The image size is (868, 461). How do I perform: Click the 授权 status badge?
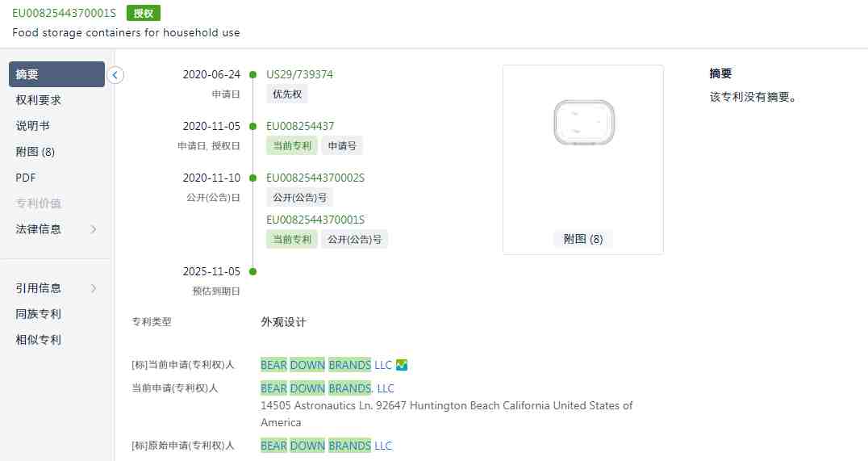[x=144, y=13]
